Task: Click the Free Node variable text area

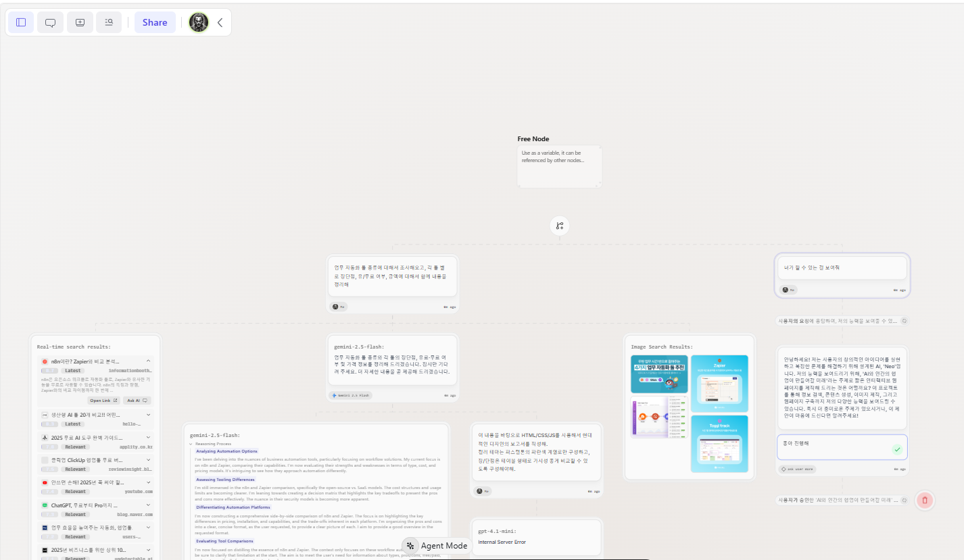Action: pos(559,166)
